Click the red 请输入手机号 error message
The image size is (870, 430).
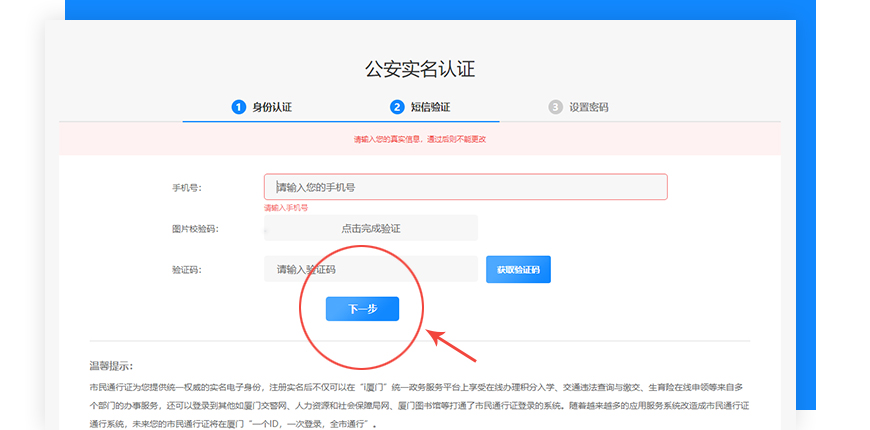pyautogui.click(x=286, y=208)
